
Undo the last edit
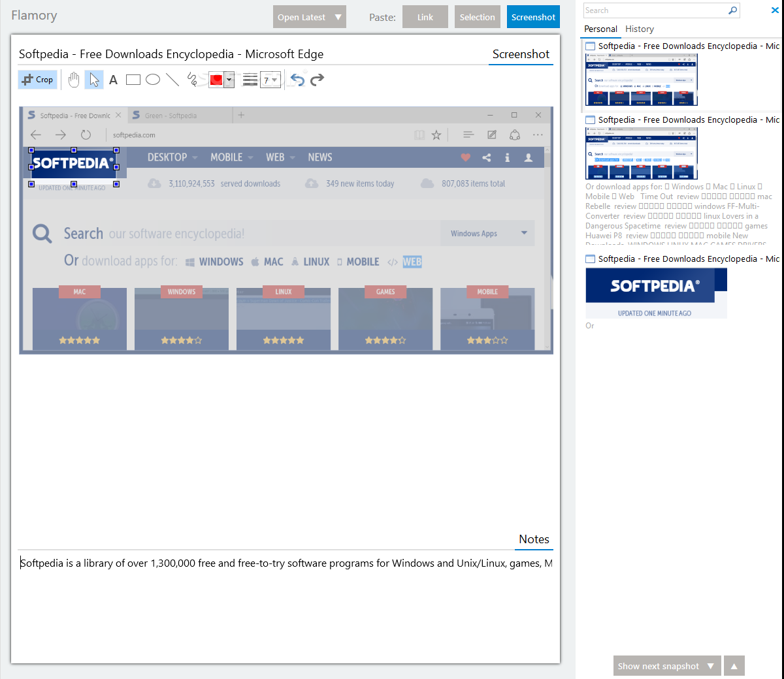pos(297,80)
